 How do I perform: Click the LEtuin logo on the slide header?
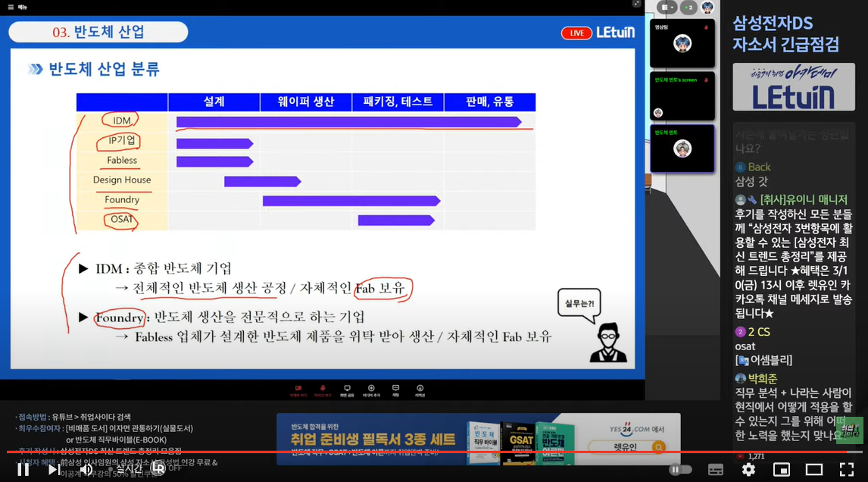pyautogui.click(x=616, y=33)
